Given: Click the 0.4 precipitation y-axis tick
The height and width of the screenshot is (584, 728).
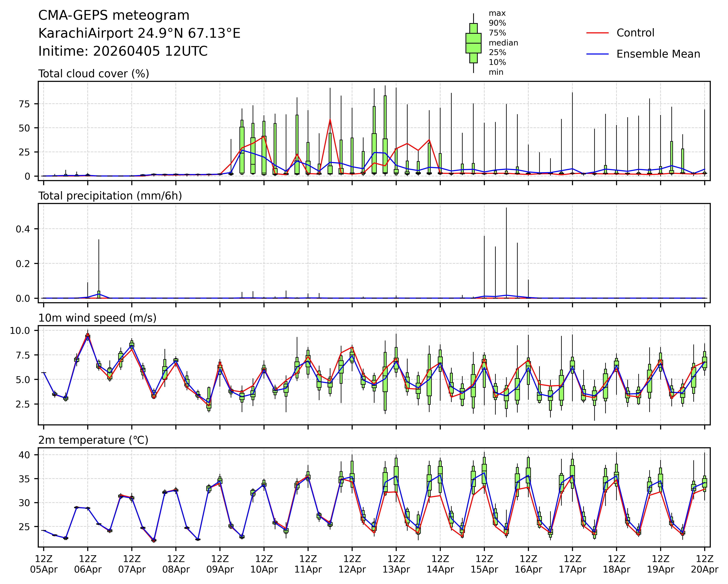Looking at the screenshot, I should click(23, 229).
